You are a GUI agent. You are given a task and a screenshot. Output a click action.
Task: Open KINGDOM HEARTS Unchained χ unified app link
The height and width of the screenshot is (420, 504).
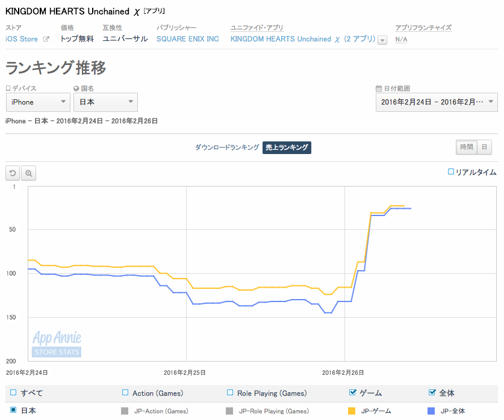click(303, 39)
